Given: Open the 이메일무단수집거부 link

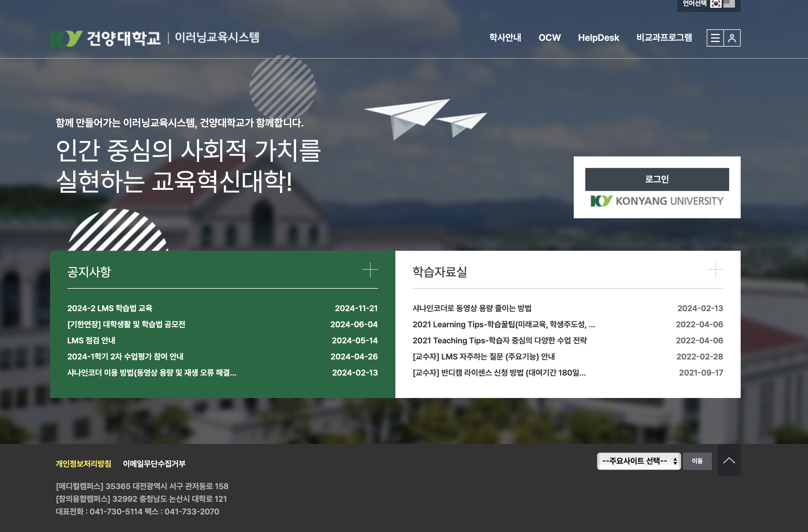Looking at the screenshot, I should (x=154, y=464).
